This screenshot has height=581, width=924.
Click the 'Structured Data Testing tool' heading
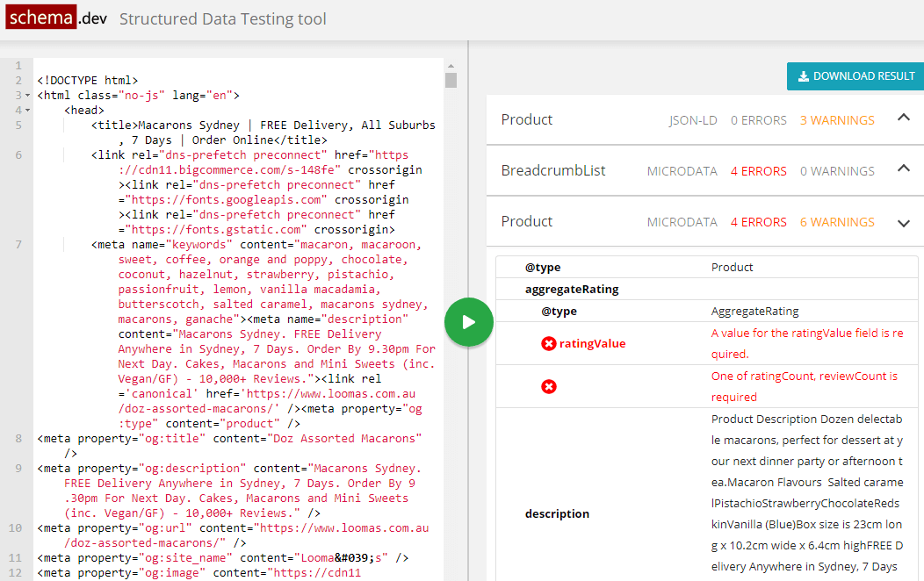(223, 18)
